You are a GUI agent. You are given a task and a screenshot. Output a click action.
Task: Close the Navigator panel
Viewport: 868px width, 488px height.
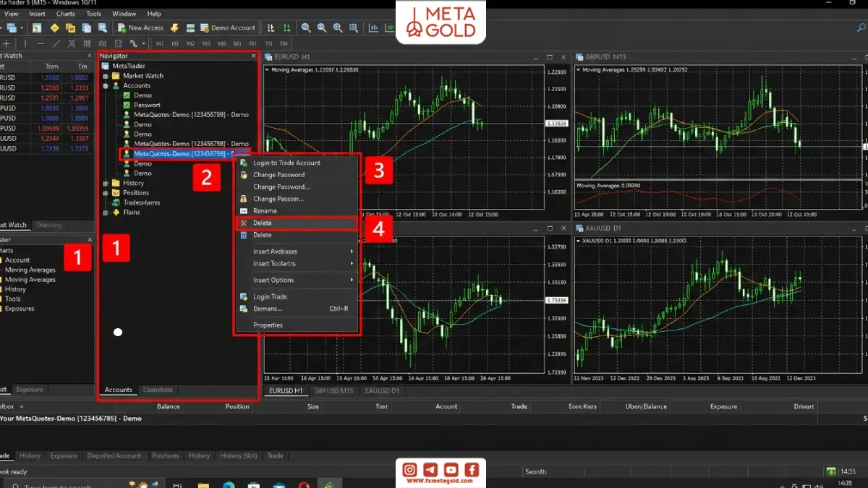pyautogui.click(x=253, y=56)
